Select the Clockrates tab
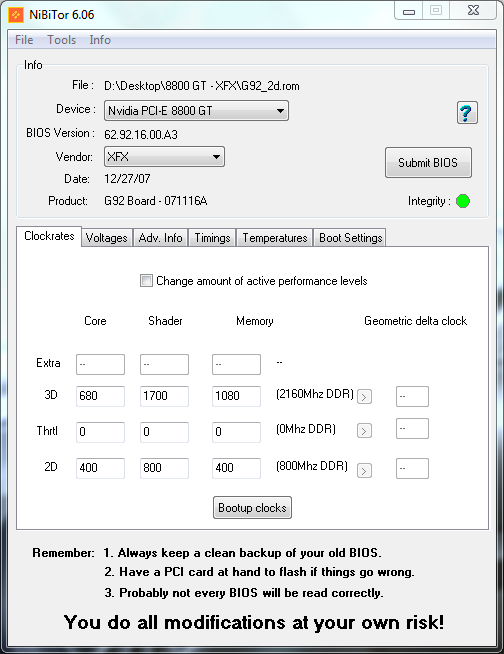Screen dimensions: 504x654 click(x=49, y=236)
